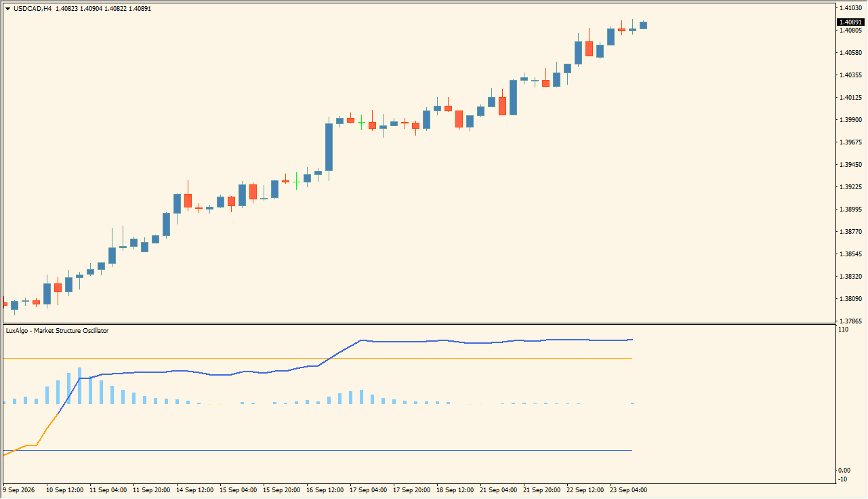868x499 pixels.
Task: Open the chart menu arrow beside USDCAD,H4
Action: pos(8,9)
